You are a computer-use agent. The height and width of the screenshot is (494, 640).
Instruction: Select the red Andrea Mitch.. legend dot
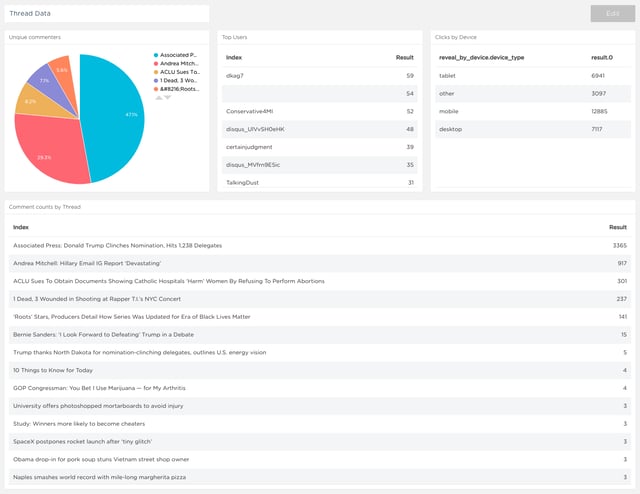[x=156, y=64]
